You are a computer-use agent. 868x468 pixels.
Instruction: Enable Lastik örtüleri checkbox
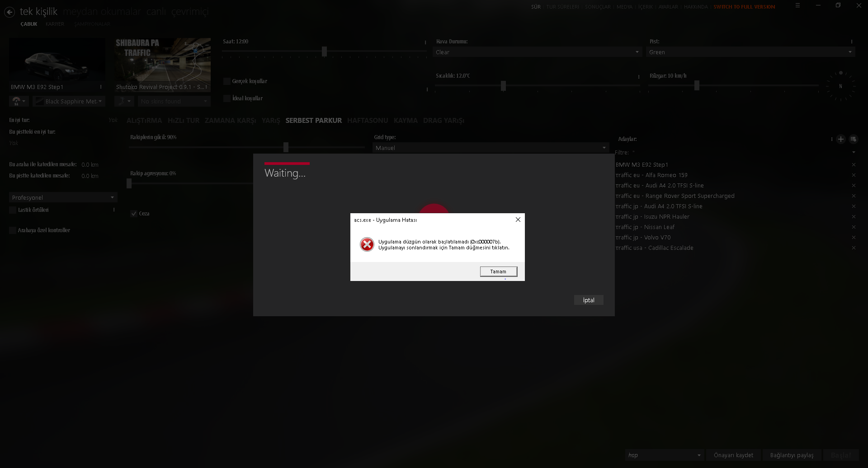[x=13, y=210]
